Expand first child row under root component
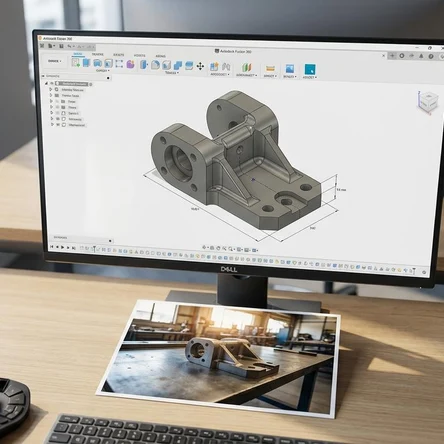 click(x=51, y=89)
